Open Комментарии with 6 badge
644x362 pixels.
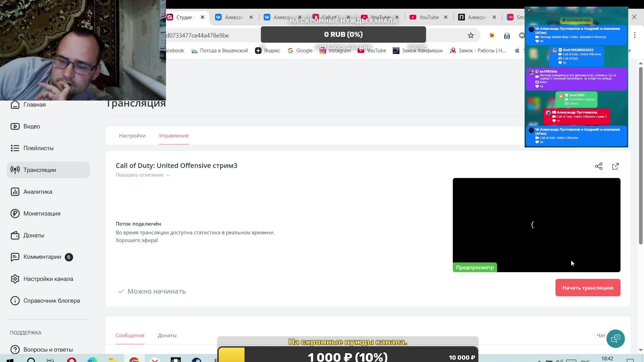42,257
